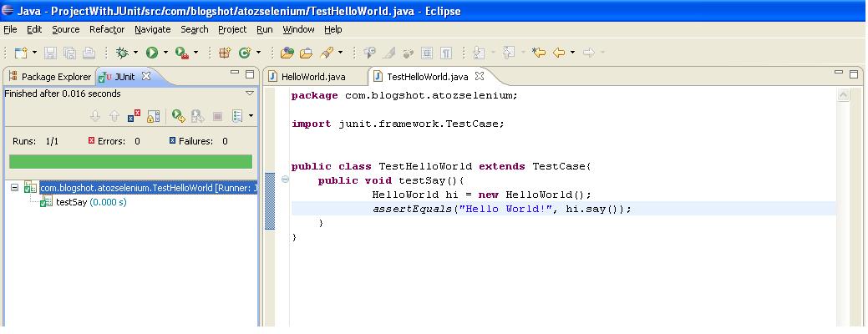The height and width of the screenshot is (334, 868).
Task: Click the Save All toolbar icon
Action: coord(69,53)
